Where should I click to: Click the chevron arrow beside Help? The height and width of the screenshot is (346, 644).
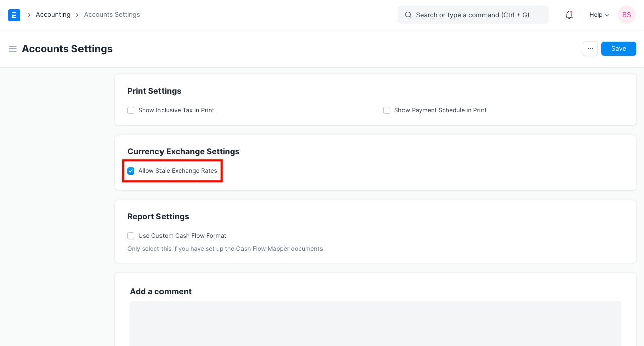[607, 15]
